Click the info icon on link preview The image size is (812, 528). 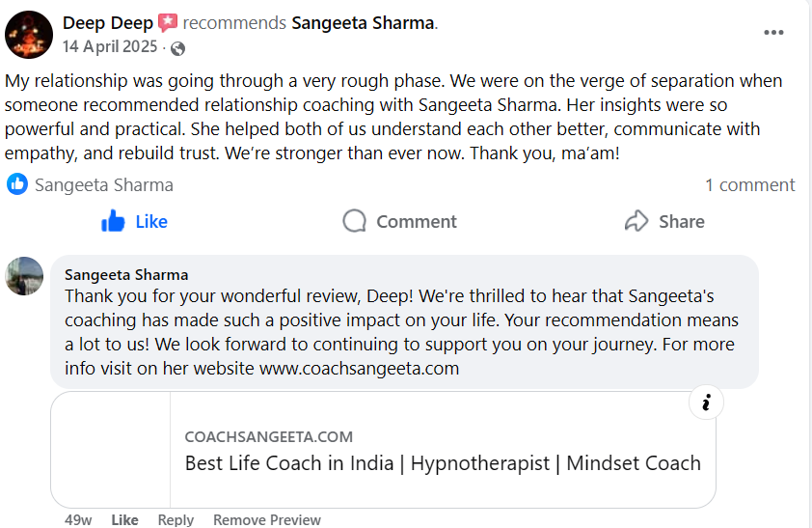coord(706,403)
